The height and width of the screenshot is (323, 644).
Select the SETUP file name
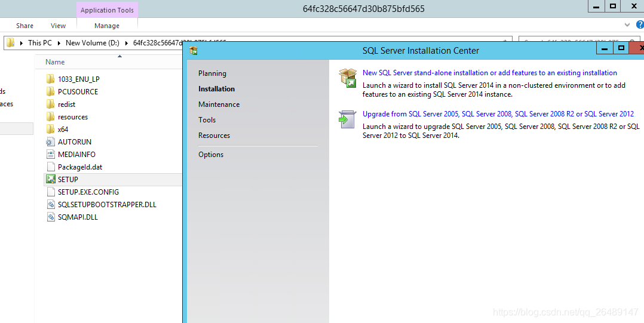click(x=68, y=179)
